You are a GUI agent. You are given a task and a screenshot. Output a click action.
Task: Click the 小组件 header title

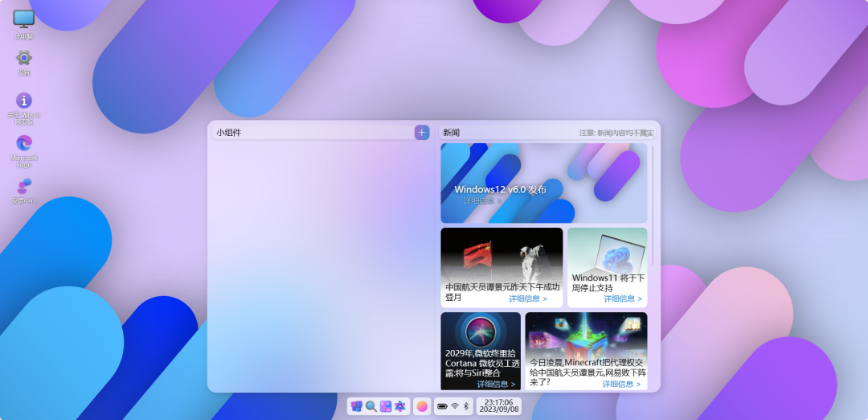228,133
